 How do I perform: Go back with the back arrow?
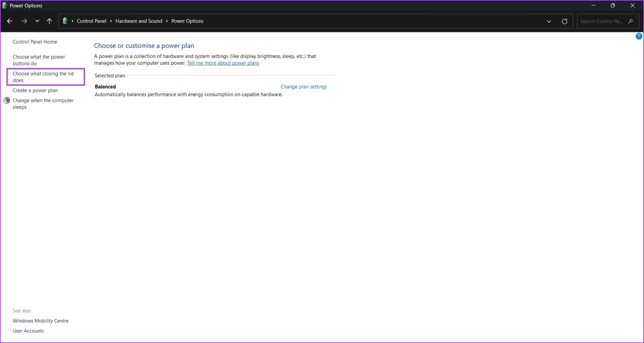10,21
